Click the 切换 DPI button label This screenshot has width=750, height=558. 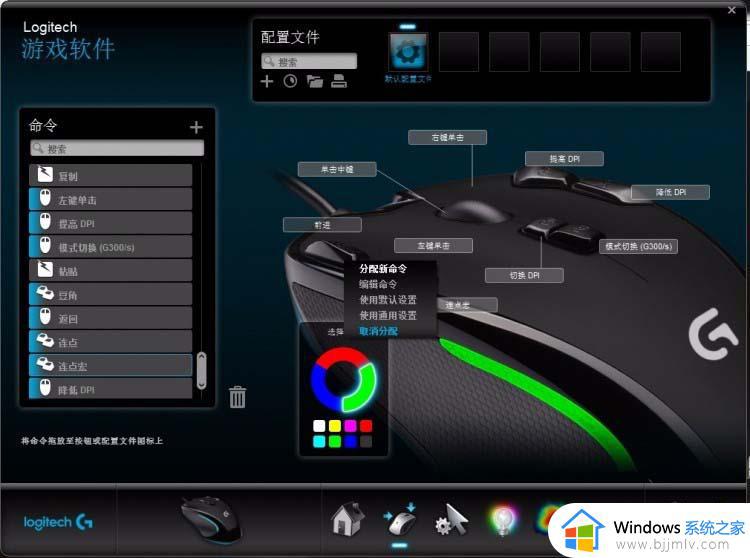point(524,275)
